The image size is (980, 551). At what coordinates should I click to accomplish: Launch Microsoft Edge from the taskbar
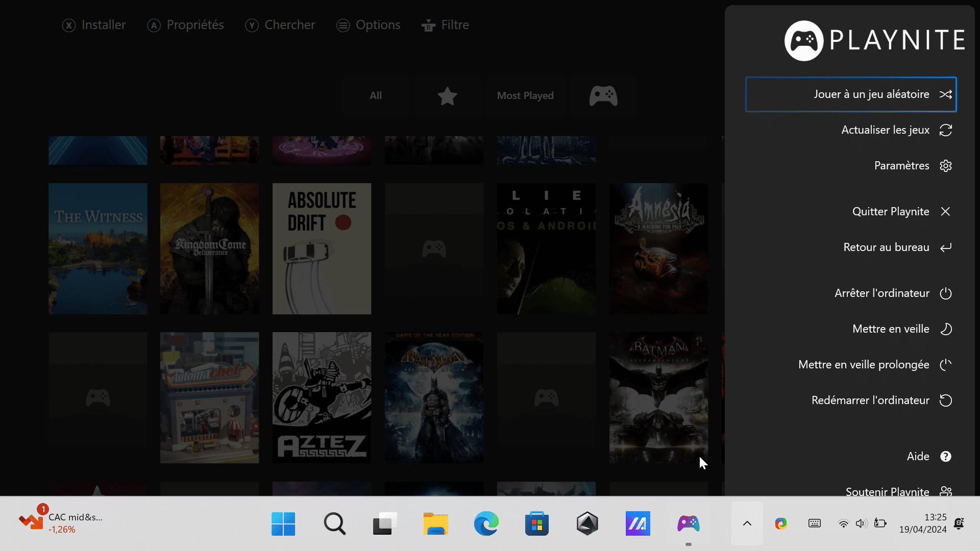pyautogui.click(x=486, y=523)
